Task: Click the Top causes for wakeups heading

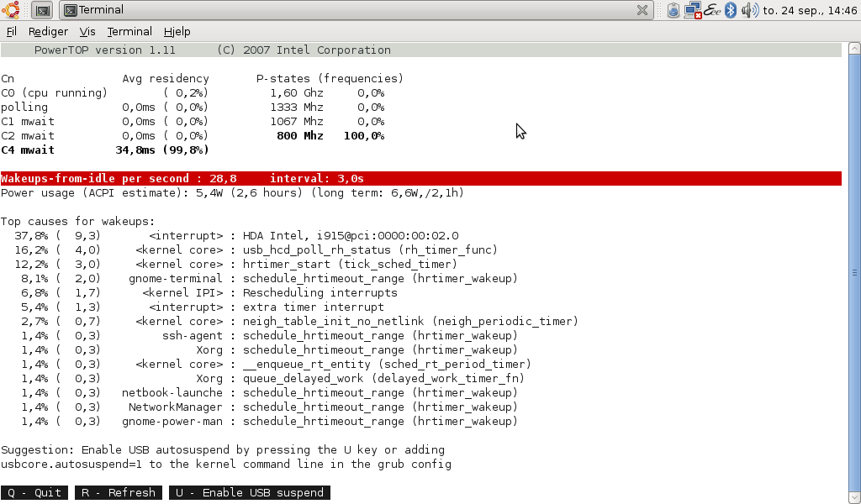Action: click(x=78, y=222)
